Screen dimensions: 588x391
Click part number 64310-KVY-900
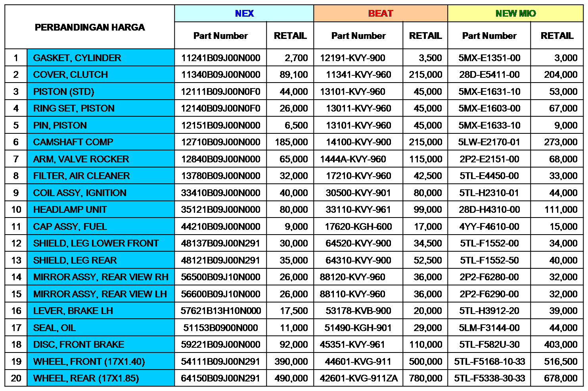coord(358,260)
